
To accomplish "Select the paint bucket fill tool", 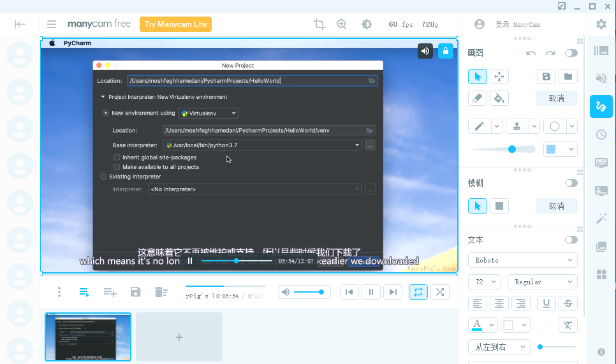I will pos(499,98).
